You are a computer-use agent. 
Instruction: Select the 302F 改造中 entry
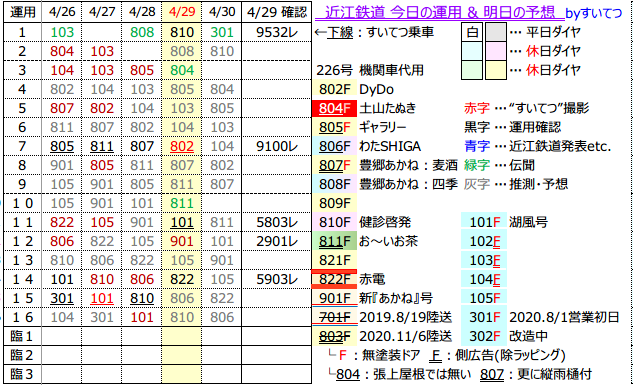(x=505, y=336)
